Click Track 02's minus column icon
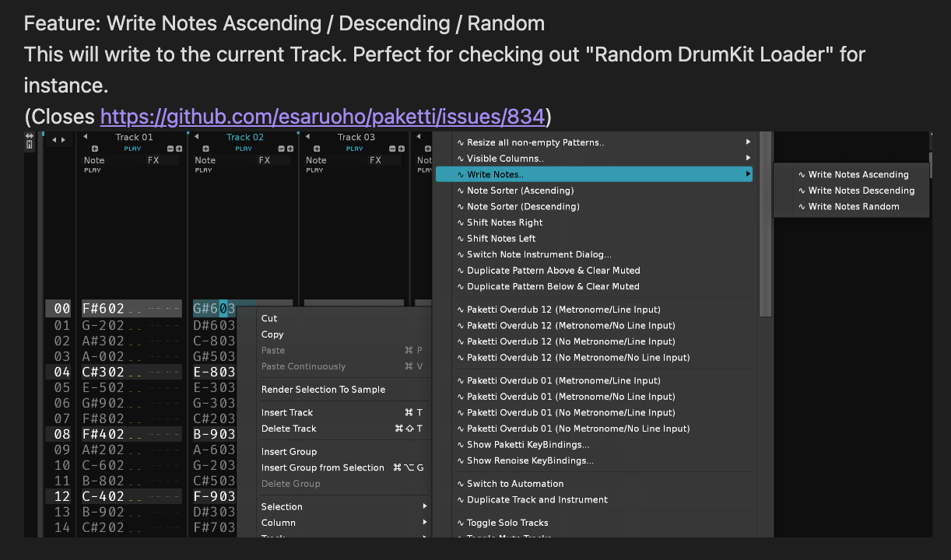Viewport: 951px width, 560px height. pos(282,149)
